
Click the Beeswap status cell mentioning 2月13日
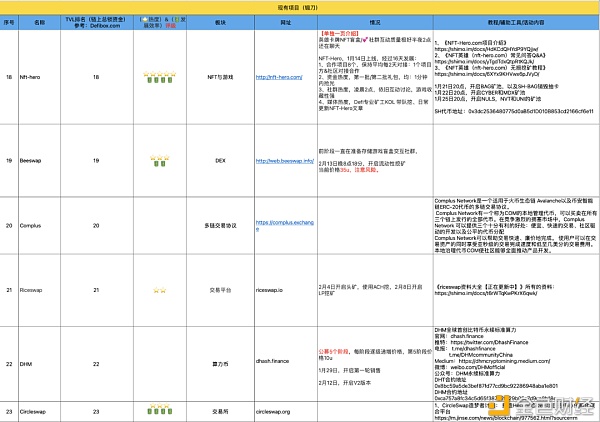click(x=375, y=161)
